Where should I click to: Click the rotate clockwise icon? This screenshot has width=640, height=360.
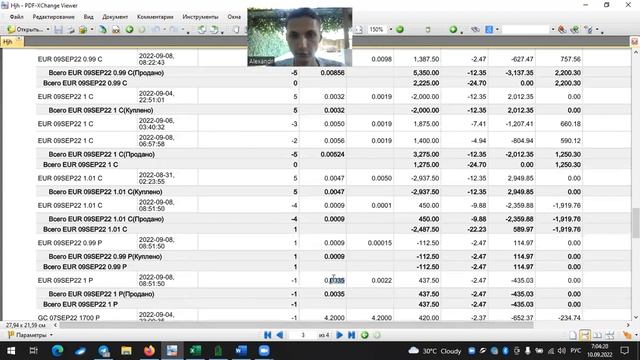[x=213, y=29]
